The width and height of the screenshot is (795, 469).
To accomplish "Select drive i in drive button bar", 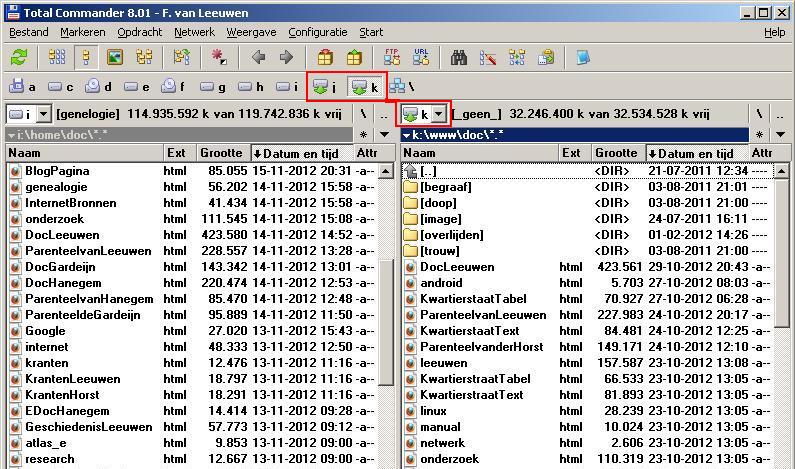I will [x=287, y=87].
